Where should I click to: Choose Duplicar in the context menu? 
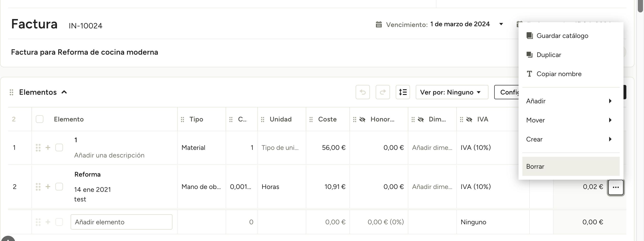(x=549, y=55)
